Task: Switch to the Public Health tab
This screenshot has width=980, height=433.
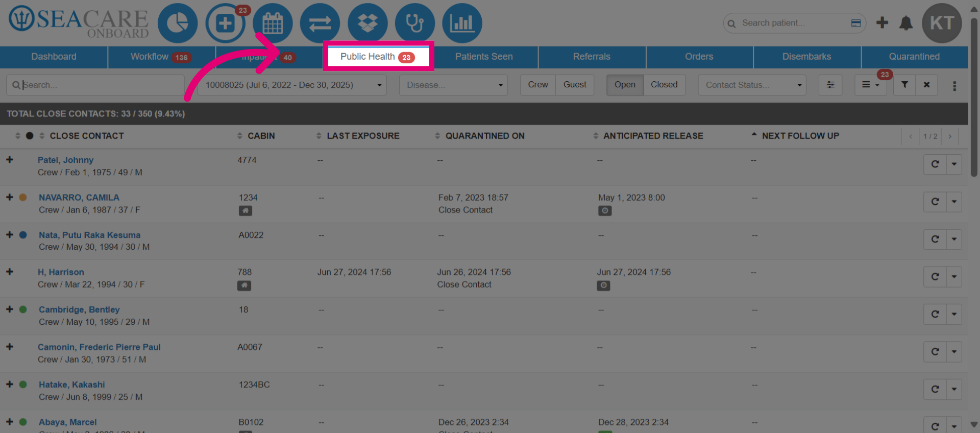Action: pyautogui.click(x=378, y=56)
